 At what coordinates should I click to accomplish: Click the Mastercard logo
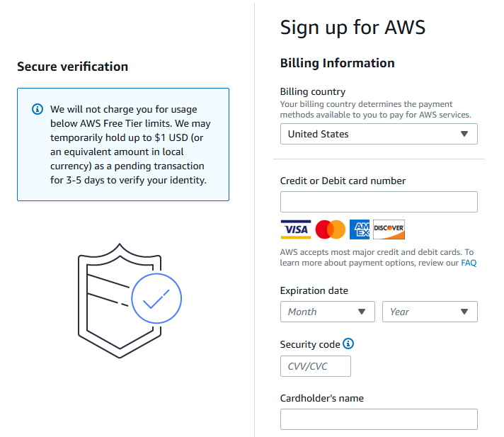pyautogui.click(x=330, y=229)
